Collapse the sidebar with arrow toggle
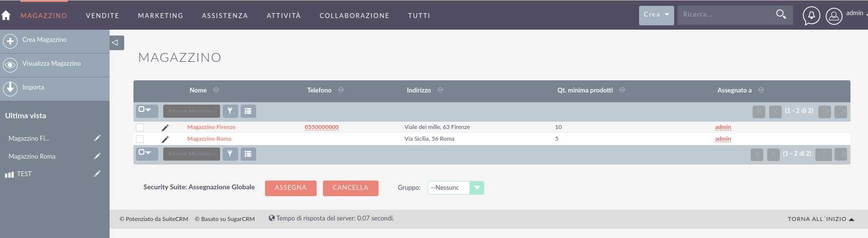The width and height of the screenshot is (868, 238). pyautogui.click(x=117, y=43)
